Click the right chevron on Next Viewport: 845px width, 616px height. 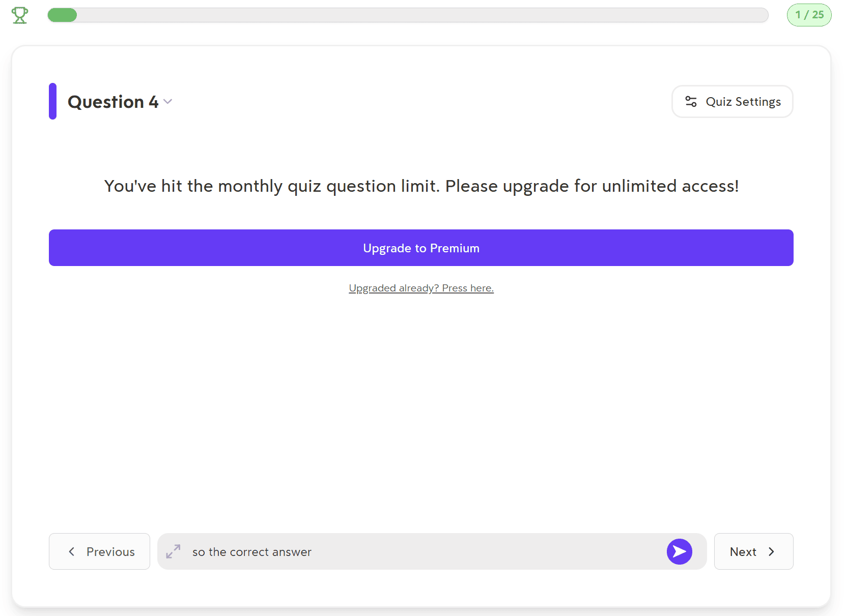[771, 551]
